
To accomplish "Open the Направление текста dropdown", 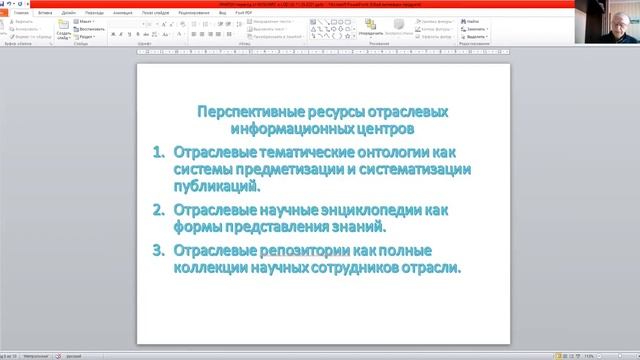I will 271,21.
